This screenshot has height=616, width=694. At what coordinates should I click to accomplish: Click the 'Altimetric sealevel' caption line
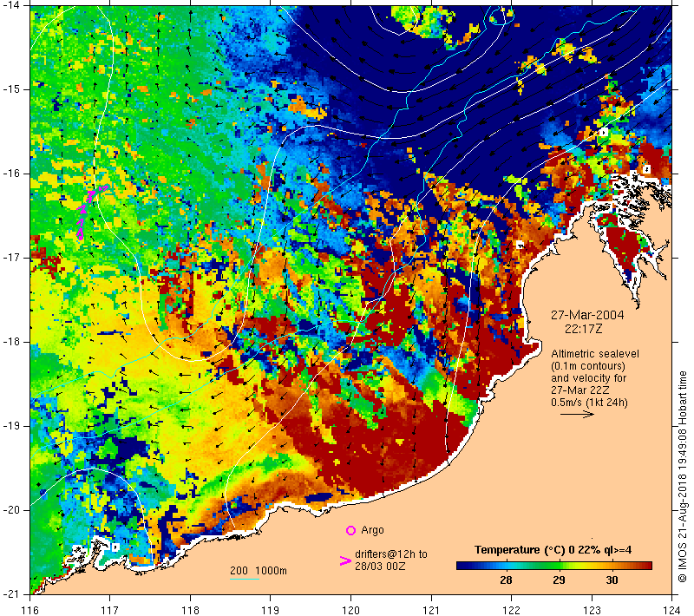595,354
